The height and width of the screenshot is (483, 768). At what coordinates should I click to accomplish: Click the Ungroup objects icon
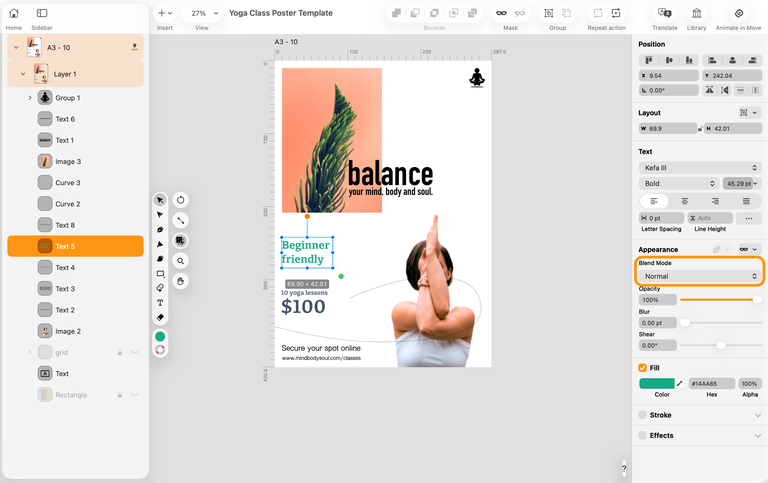[566, 13]
